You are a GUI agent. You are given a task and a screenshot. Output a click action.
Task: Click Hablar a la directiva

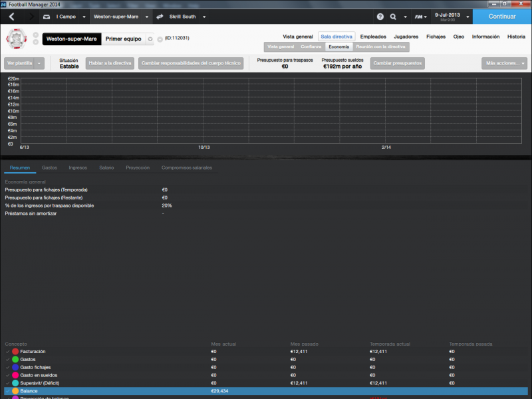110,63
